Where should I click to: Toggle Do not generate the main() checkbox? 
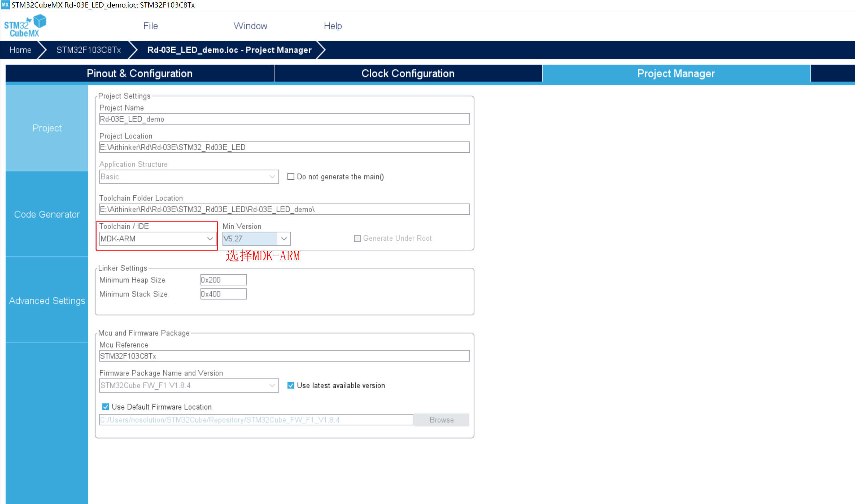tap(291, 176)
